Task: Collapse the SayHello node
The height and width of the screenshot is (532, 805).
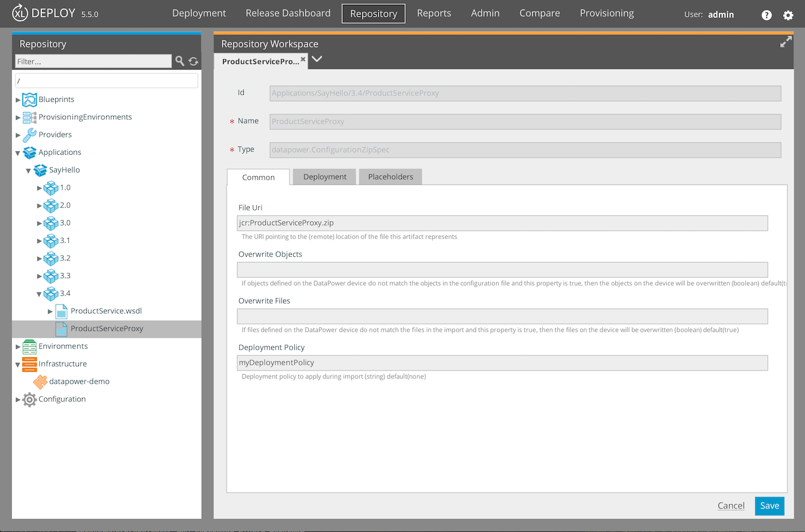Action: (x=28, y=171)
